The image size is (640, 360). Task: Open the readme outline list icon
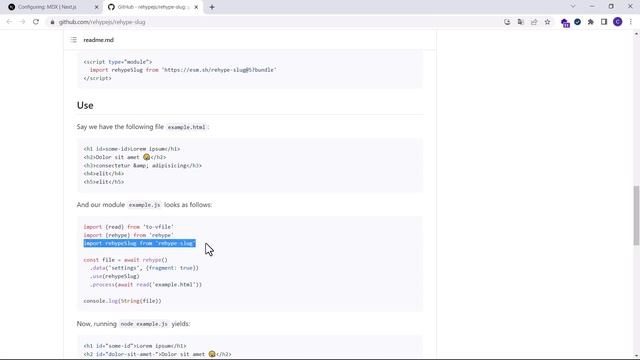(x=73, y=40)
